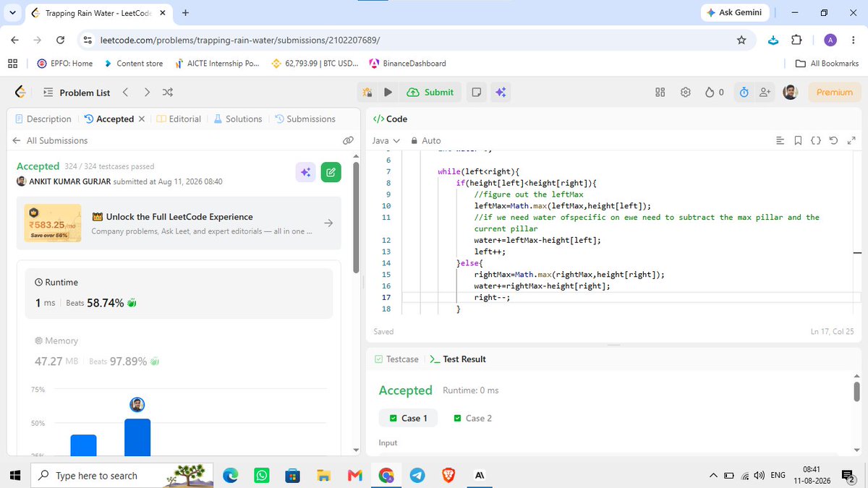Copy submission link icon
The height and width of the screenshot is (488, 868).
point(348,140)
